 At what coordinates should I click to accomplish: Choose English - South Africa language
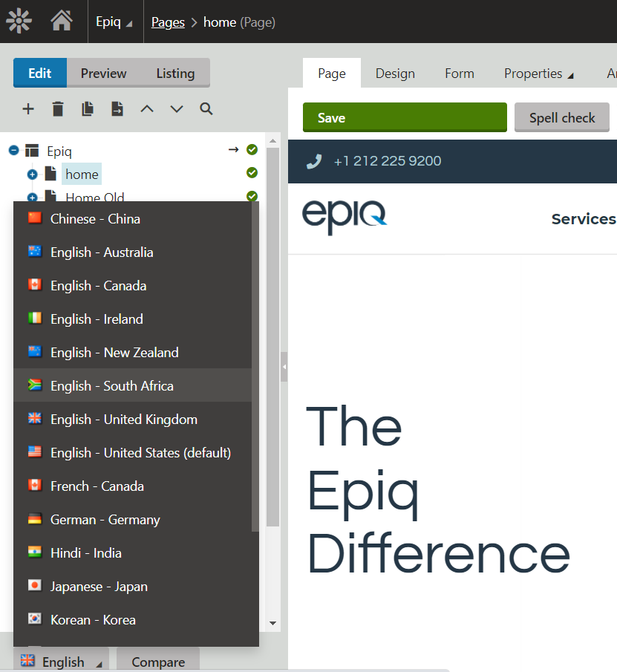(111, 386)
